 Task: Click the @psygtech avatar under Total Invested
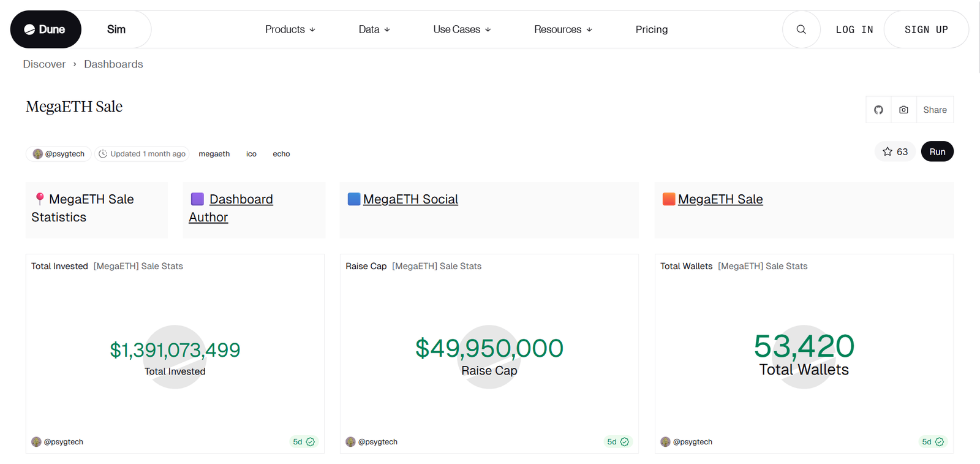[x=37, y=442]
